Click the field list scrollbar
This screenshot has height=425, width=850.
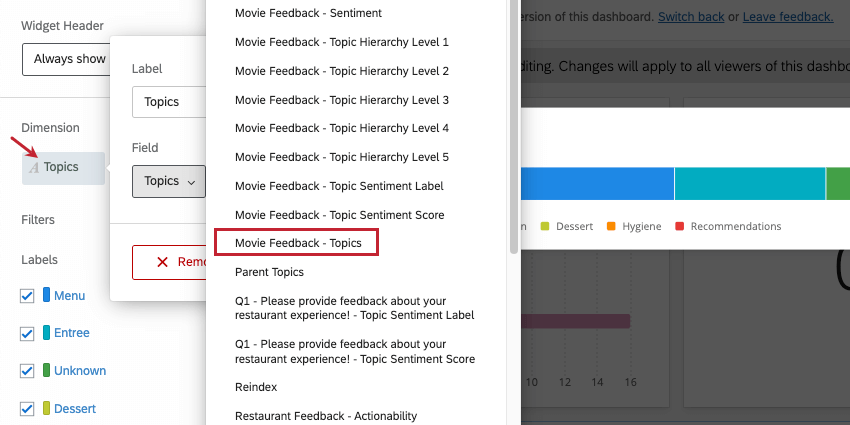[x=514, y=120]
